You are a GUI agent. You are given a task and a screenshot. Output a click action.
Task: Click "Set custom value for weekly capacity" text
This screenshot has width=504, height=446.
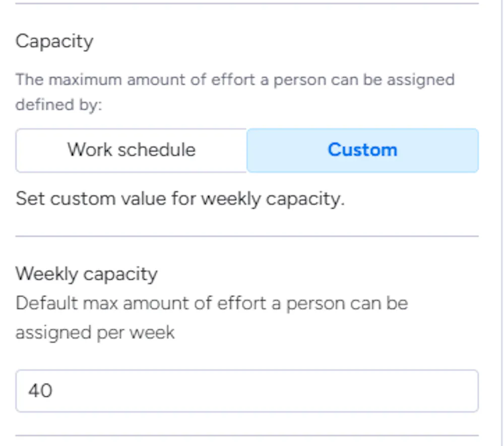pos(180,199)
